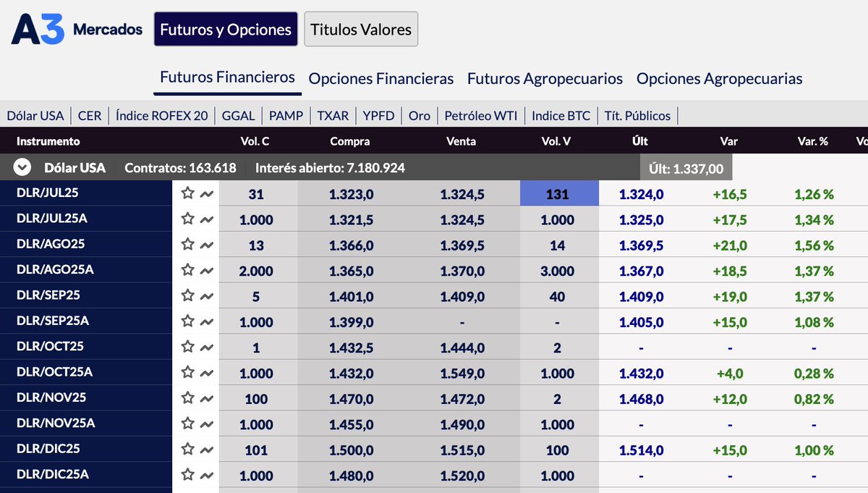Click DLR/DIC25 instrument name
Viewport: 868px width, 493px height.
pos(48,449)
